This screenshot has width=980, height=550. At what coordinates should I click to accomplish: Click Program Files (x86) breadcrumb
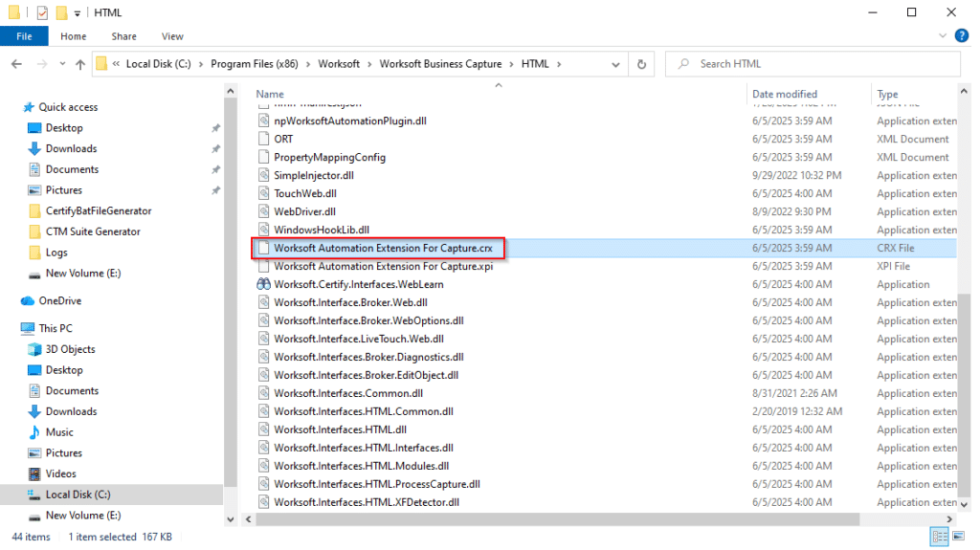(255, 64)
